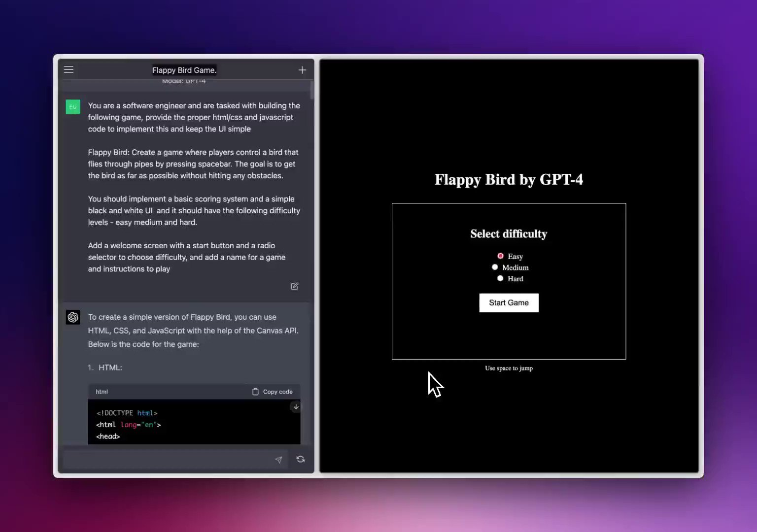This screenshot has height=532, width=757.
Task: Select Hard difficulty radio button
Action: [500, 278]
